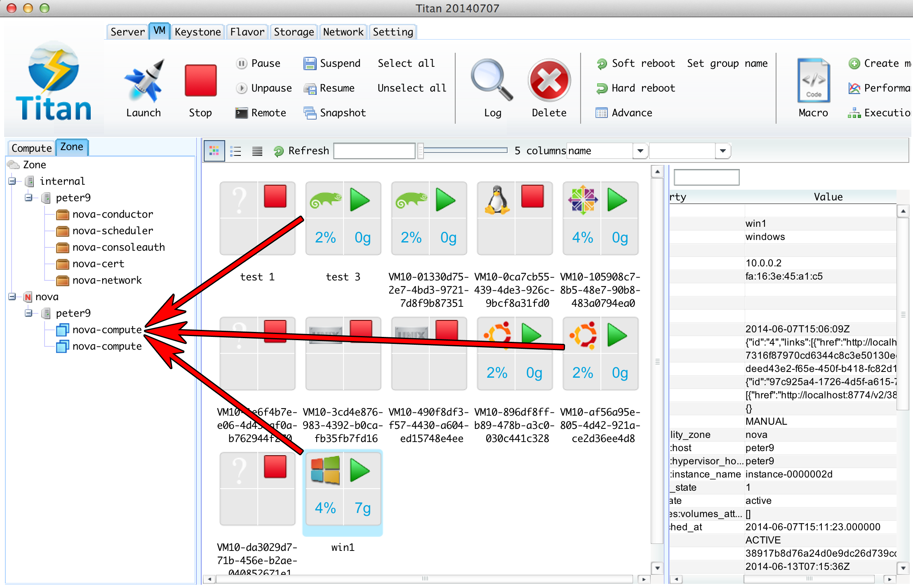913x588 pixels.
Task: Switch to detailed lines view
Action: (x=257, y=151)
